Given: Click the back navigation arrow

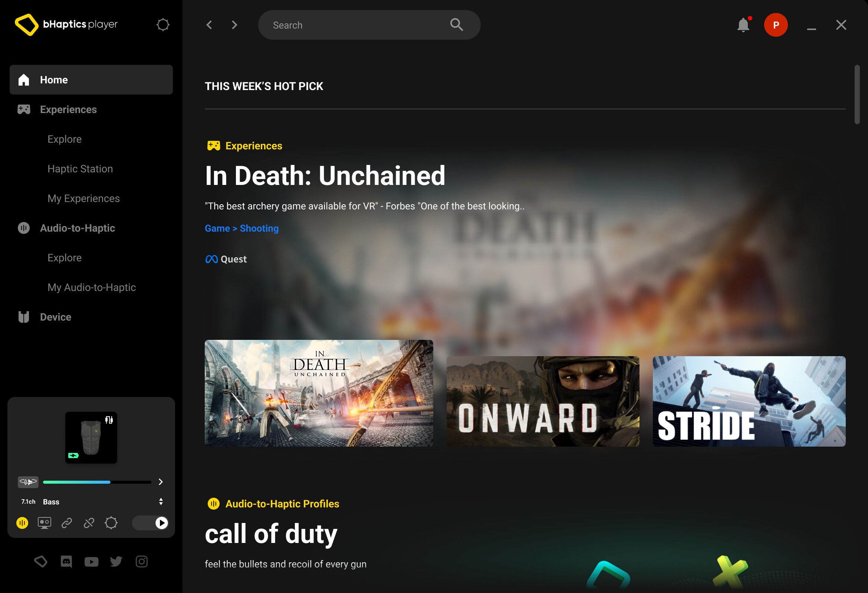Looking at the screenshot, I should [209, 24].
